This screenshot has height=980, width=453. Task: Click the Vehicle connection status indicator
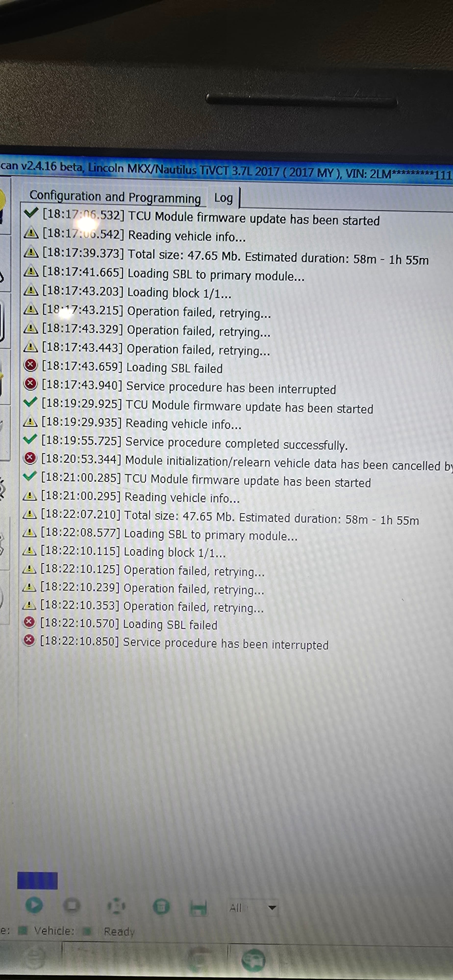[87, 931]
